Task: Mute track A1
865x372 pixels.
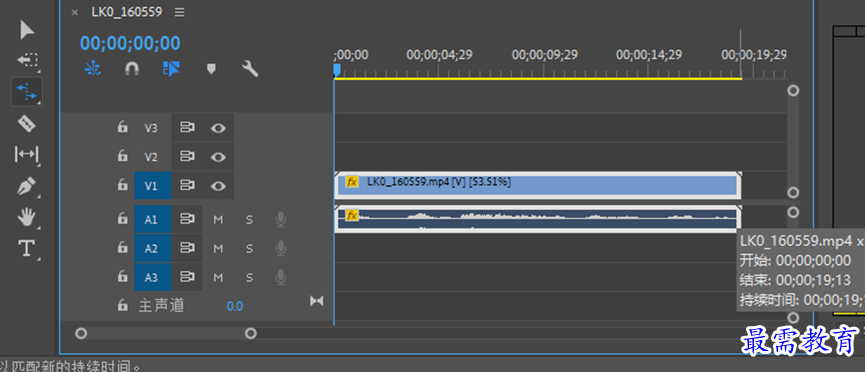Action: [x=218, y=220]
